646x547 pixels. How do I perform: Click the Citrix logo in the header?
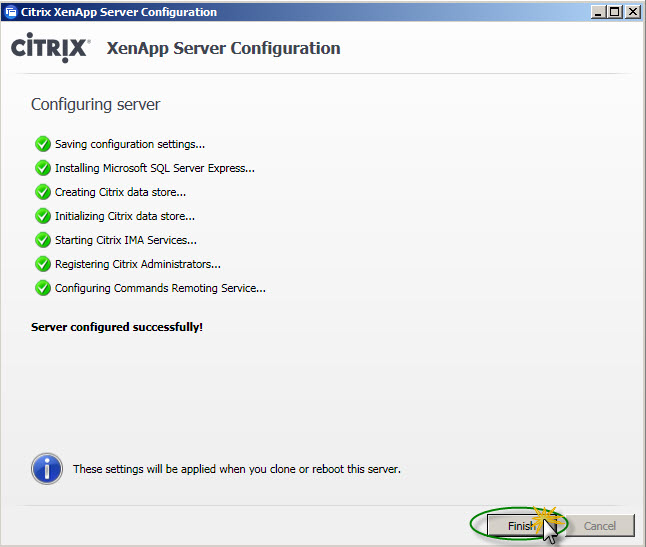[x=50, y=48]
